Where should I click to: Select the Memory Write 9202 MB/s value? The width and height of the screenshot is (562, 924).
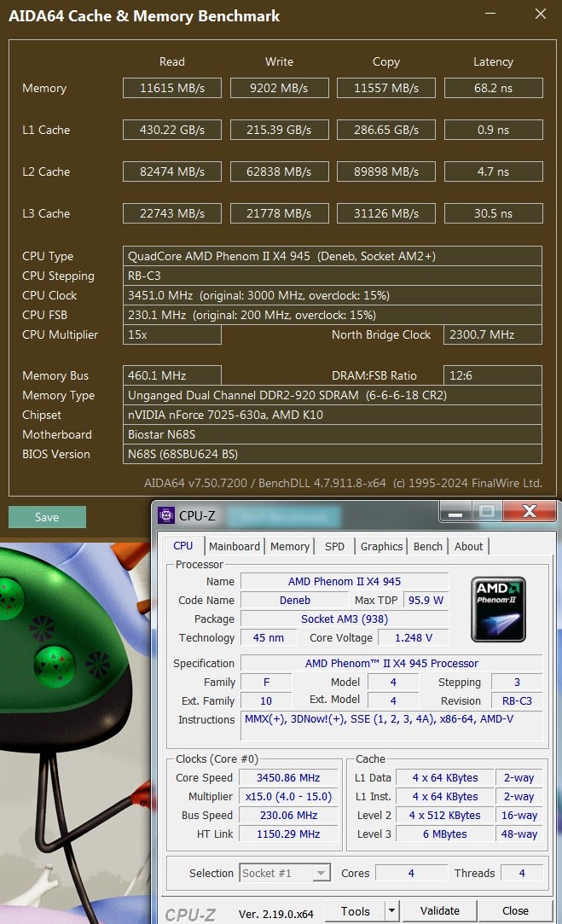point(279,88)
